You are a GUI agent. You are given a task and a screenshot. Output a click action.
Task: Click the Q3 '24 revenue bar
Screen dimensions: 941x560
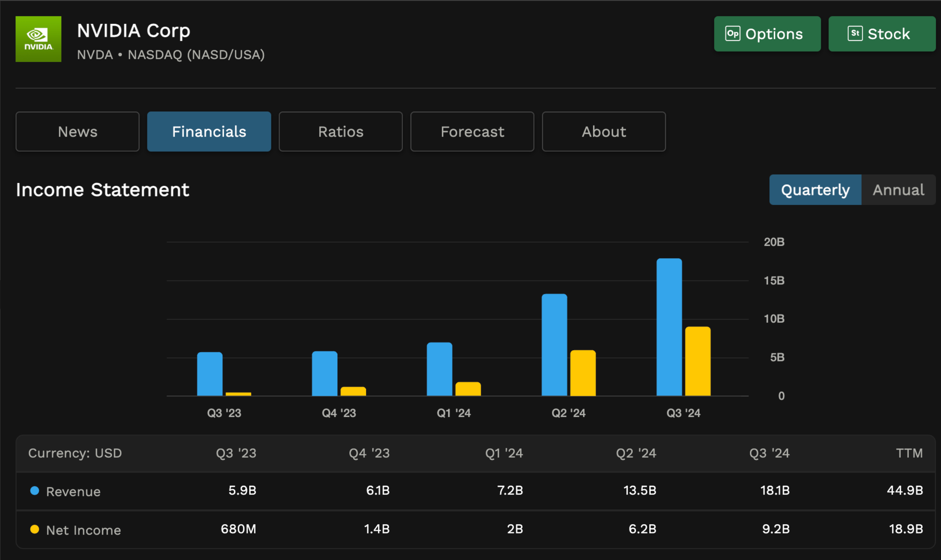[669, 327]
